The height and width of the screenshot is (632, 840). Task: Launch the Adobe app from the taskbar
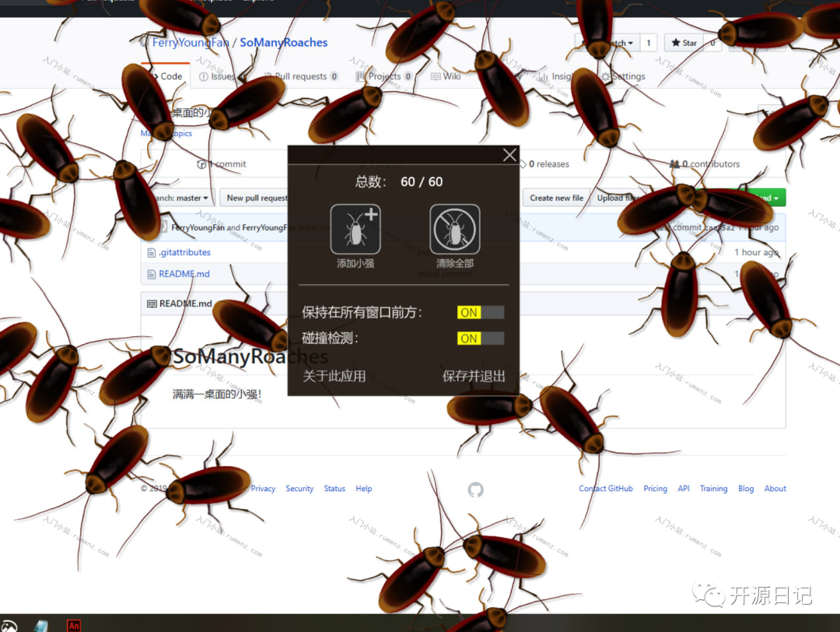(x=73, y=626)
